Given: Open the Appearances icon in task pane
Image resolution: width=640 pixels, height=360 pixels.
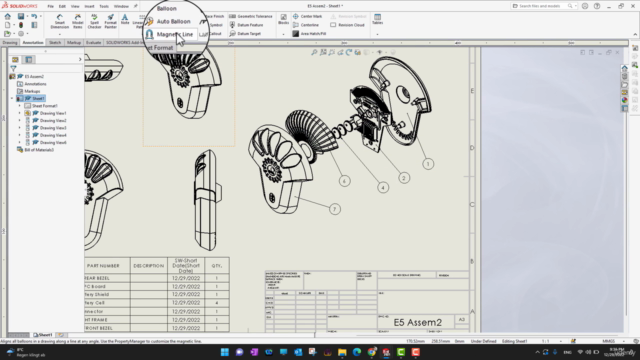Looking at the screenshot, I should click(624, 100).
